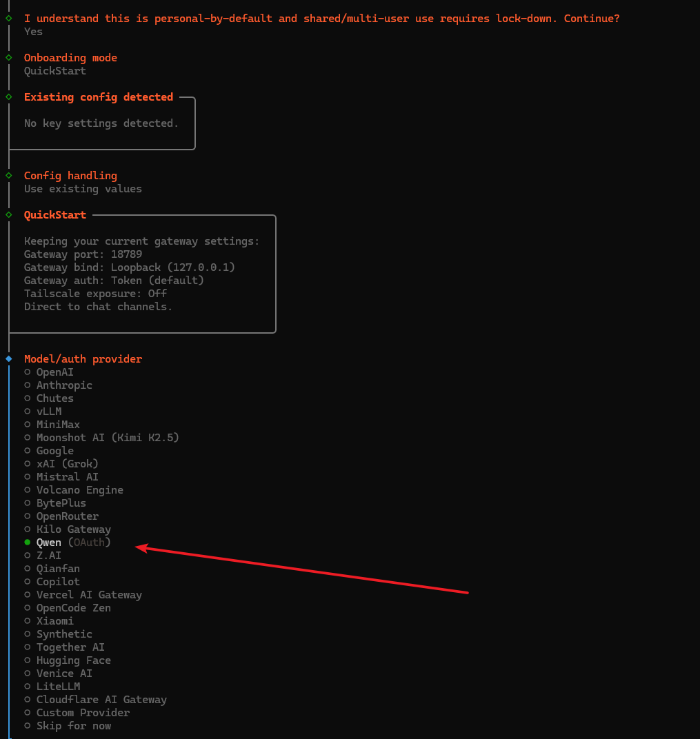Select the Kilo Gateway option
Image resolution: width=700 pixels, height=739 pixels.
68,529
